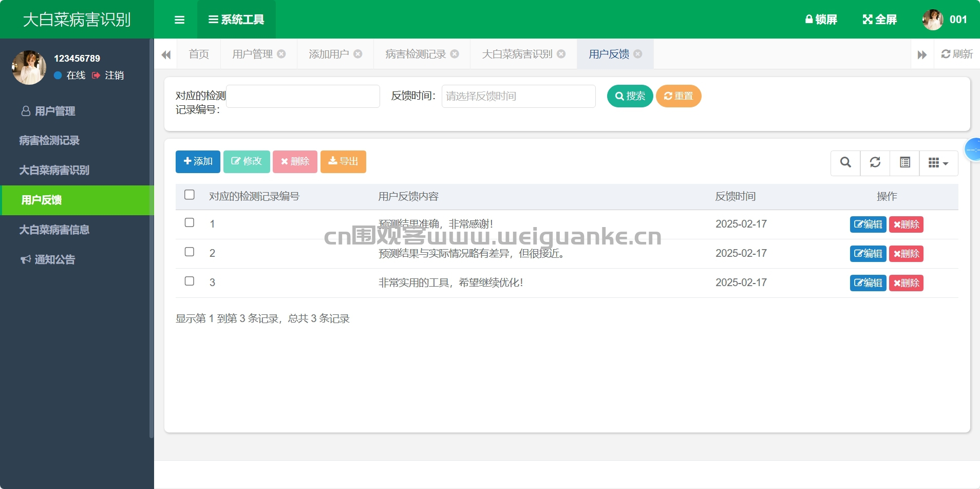Click 反馈时间 column header
Screen dimensions: 980x489
click(x=736, y=196)
